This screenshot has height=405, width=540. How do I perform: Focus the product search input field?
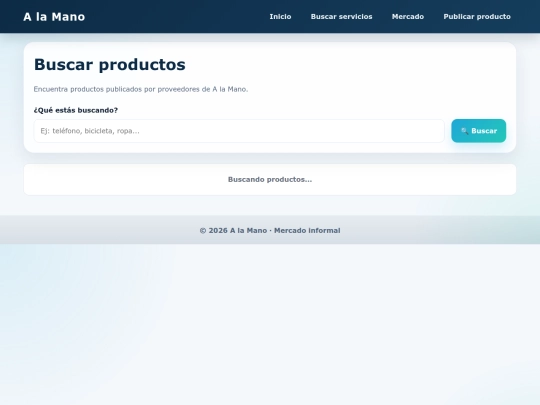[239, 131]
